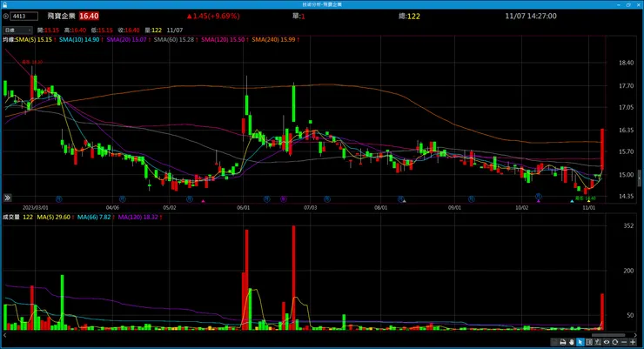This screenshot has height=349, width=644.
Task: Click the MA(5) 29.60 volume label
Action: [x=54, y=217]
